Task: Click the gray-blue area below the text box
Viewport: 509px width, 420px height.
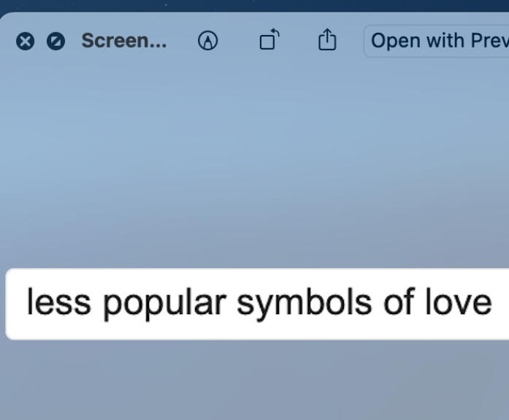Action: (254, 381)
